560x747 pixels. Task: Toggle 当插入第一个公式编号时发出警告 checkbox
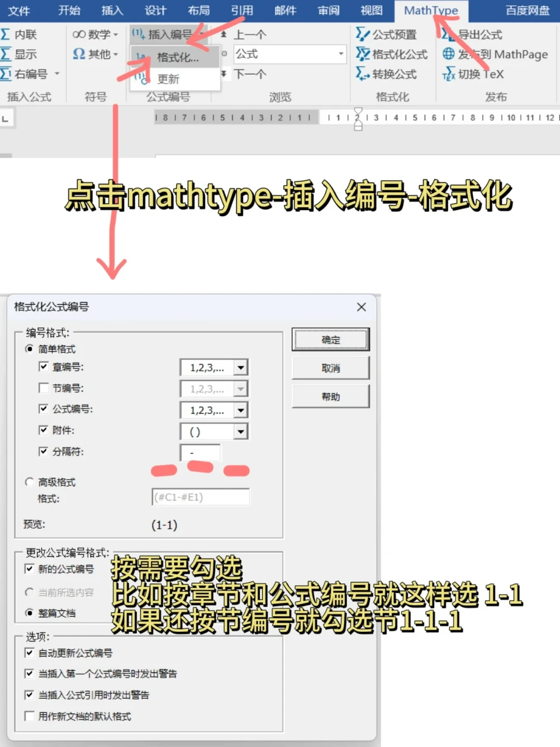click(30, 673)
